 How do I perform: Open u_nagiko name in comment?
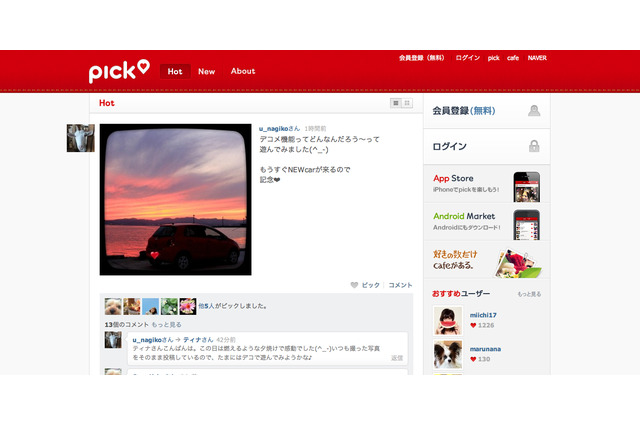coord(153,339)
